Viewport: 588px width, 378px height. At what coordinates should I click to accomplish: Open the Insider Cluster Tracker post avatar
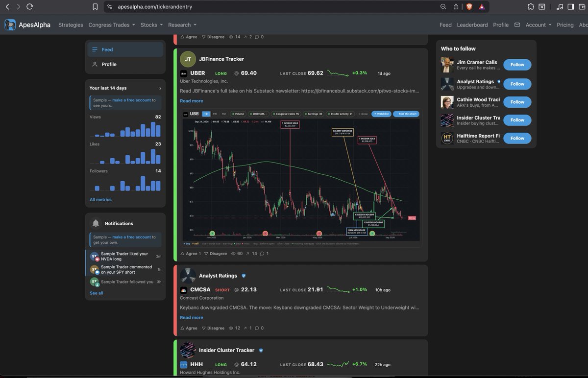tap(188, 350)
